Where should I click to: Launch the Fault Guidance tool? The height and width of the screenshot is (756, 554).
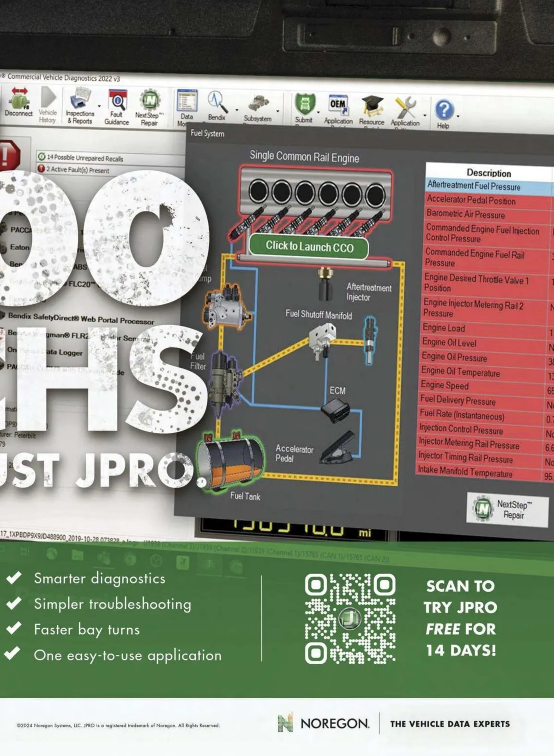[x=117, y=107]
